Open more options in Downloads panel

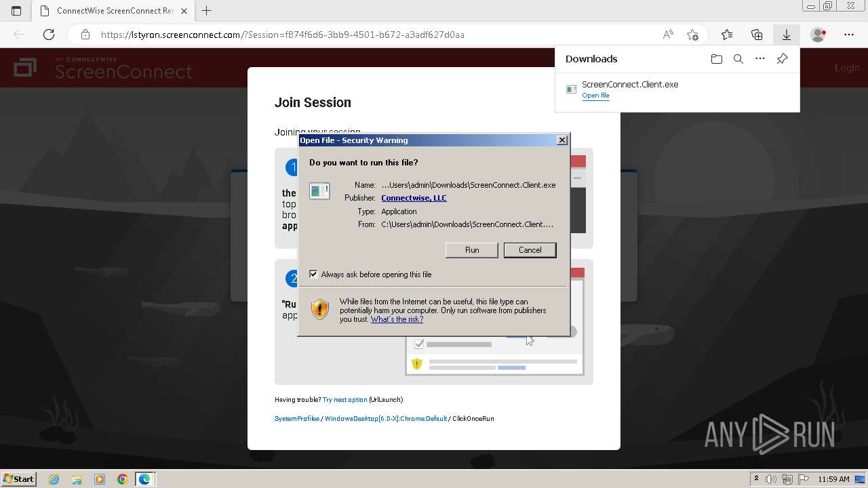(x=760, y=59)
